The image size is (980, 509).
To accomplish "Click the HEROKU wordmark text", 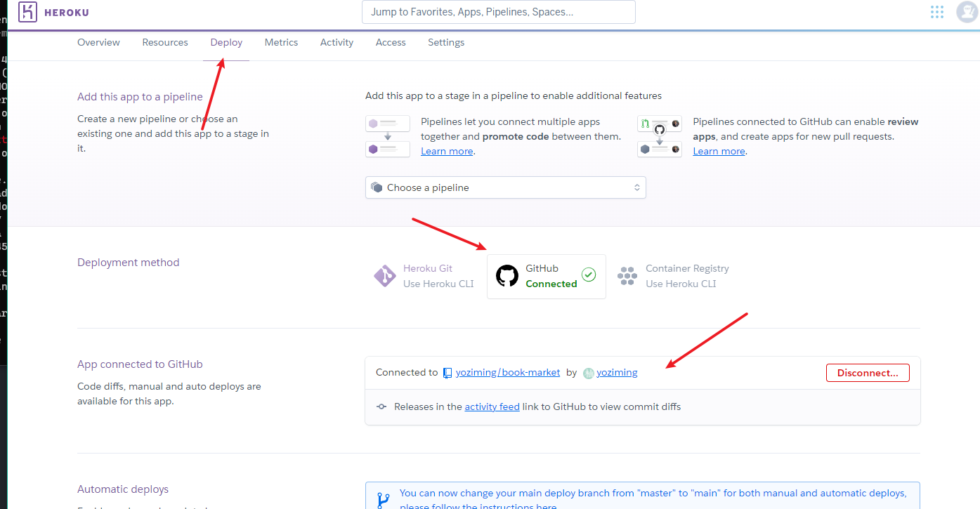I will tap(67, 13).
